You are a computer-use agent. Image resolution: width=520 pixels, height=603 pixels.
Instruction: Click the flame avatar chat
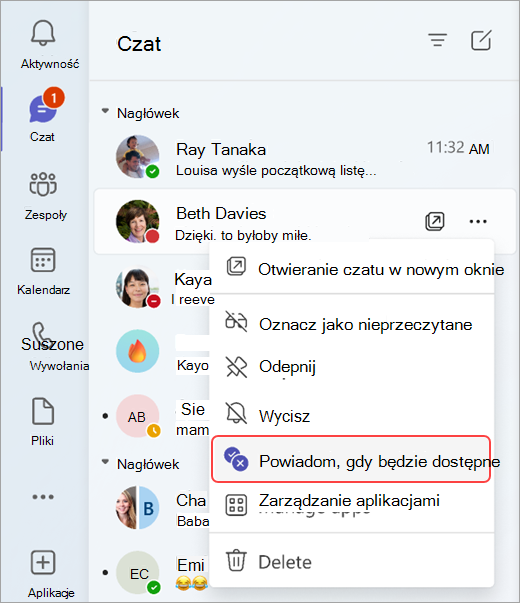[x=137, y=351]
